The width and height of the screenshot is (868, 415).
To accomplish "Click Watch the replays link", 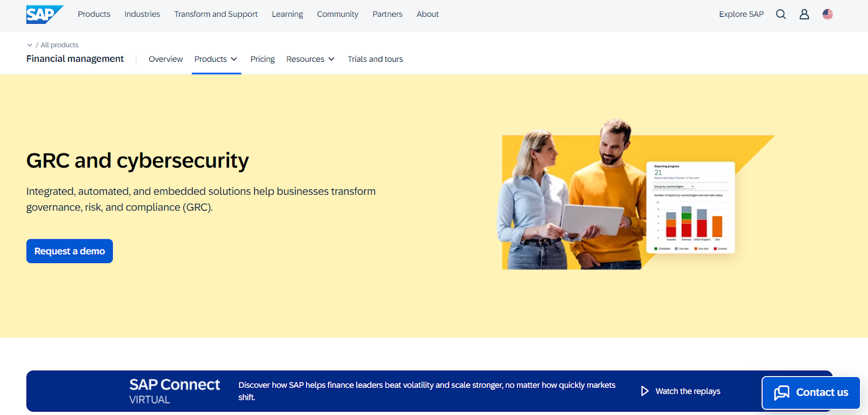I will click(x=688, y=391).
